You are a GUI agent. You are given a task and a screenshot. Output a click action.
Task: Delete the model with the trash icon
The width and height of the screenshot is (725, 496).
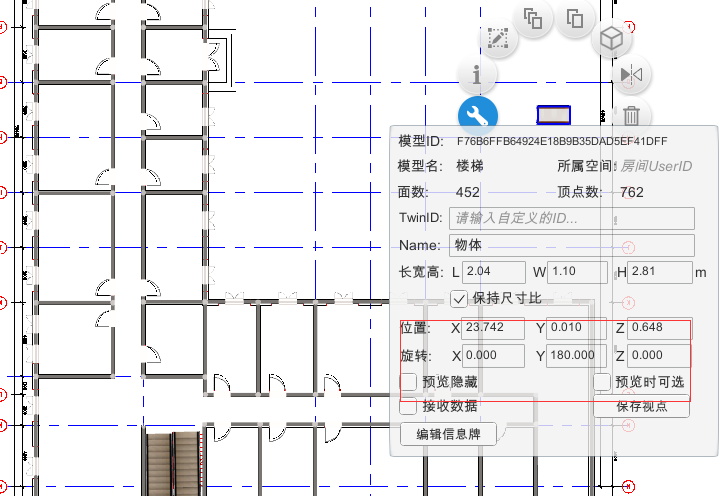[x=631, y=116]
